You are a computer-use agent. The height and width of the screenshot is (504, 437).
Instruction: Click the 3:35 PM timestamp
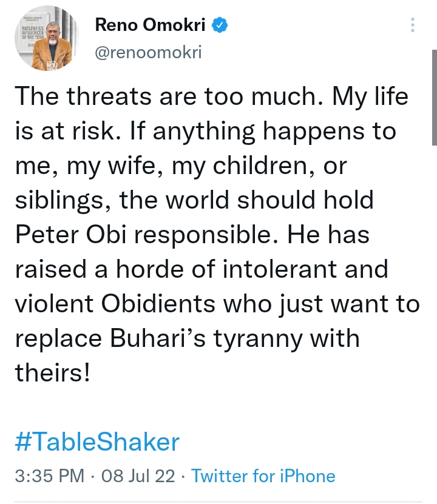pos(49,476)
